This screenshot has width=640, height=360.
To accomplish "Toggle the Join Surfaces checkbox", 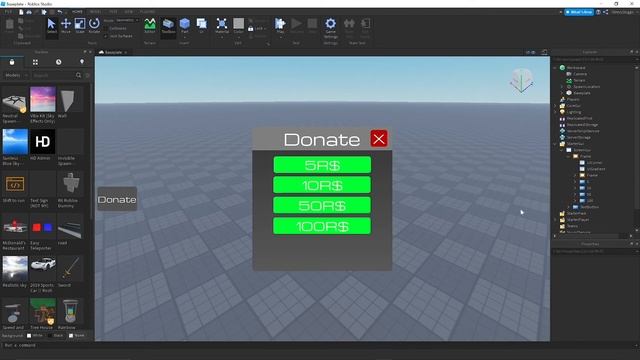I will click(x=106, y=36).
